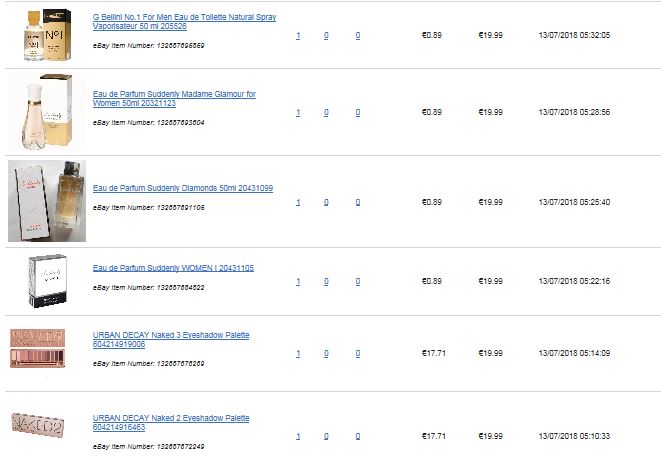Image resolution: width=661 pixels, height=464 pixels.
Task: Click Madame Glamour perfume bottle thumbnail
Action: click(46, 112)
